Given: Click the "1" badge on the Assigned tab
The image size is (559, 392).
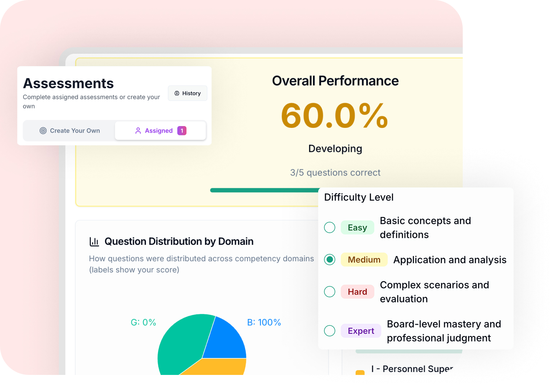Looking at the screenshot, I should click(182, 130).
